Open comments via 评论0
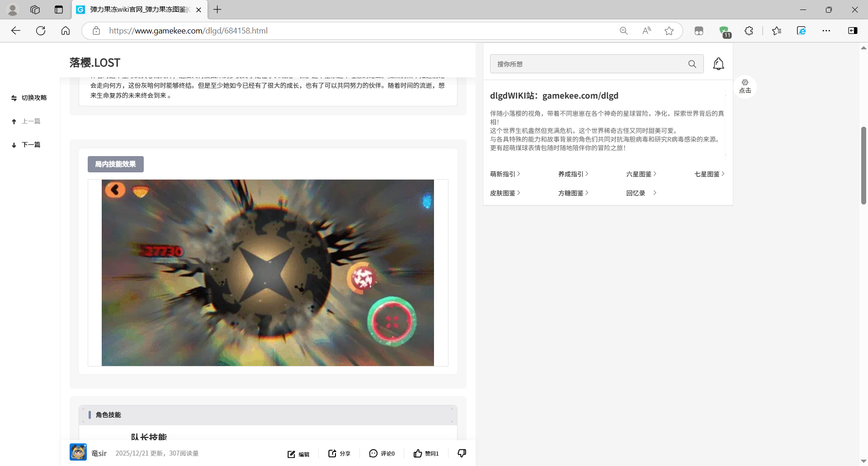This screenshot has height=466, width=868. pos(382,453)
